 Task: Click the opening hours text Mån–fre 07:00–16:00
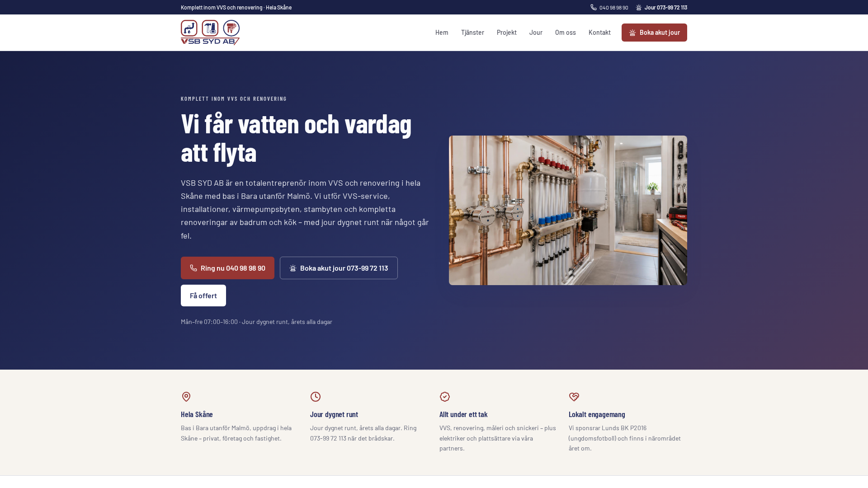point(209,322)
